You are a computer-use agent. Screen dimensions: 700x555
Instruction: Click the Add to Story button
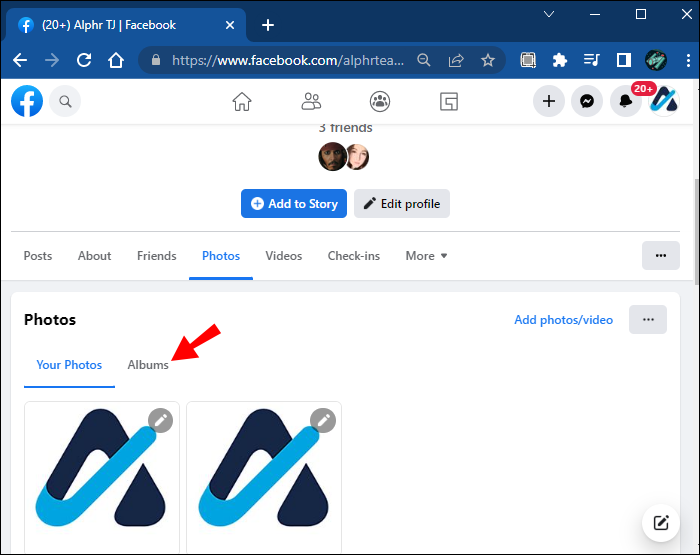coord(294,204)
